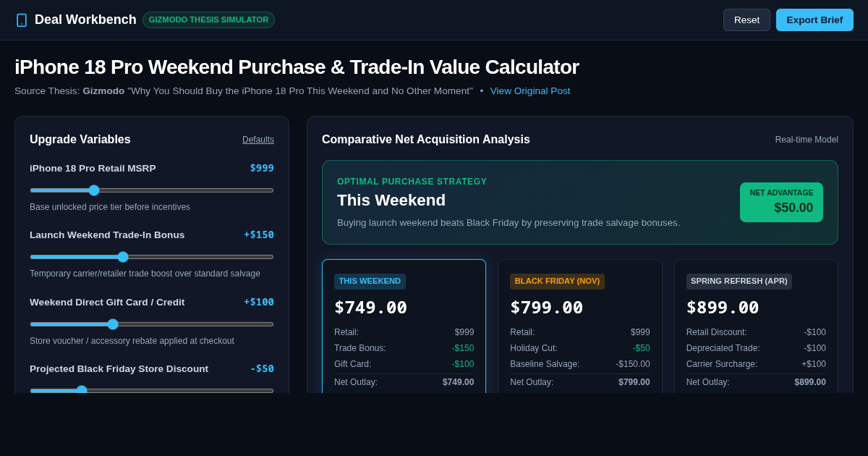Viewport: 868px width, 456px height.
Task: Click the Reset button
Action: coord(746,20)
